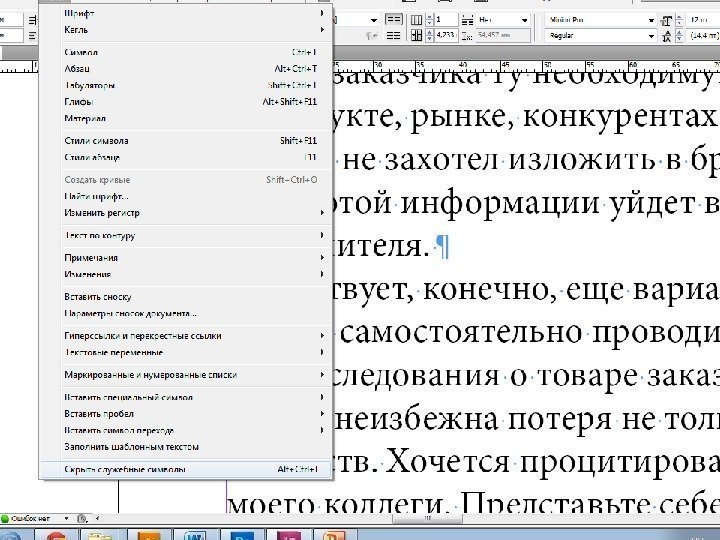The width and height of the screenshot is (720, 540).
Task: Choose the Глифы menu item
Action: click(x=186, y=102)
